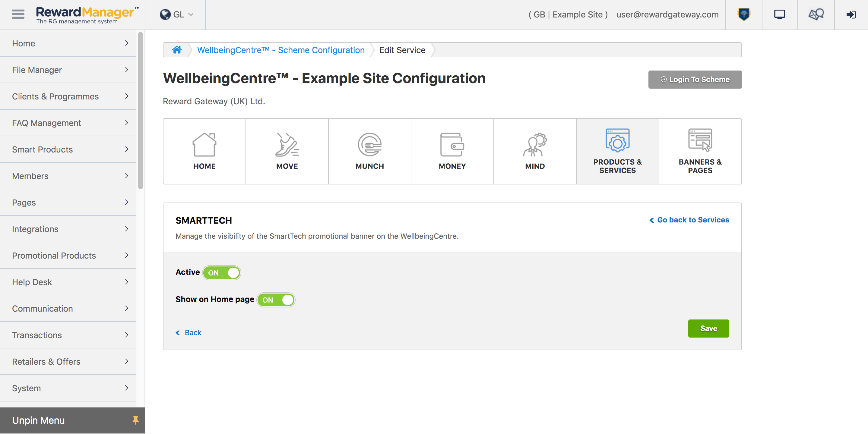Click the Edit Service breadcrumb item

tap(402, 50)
